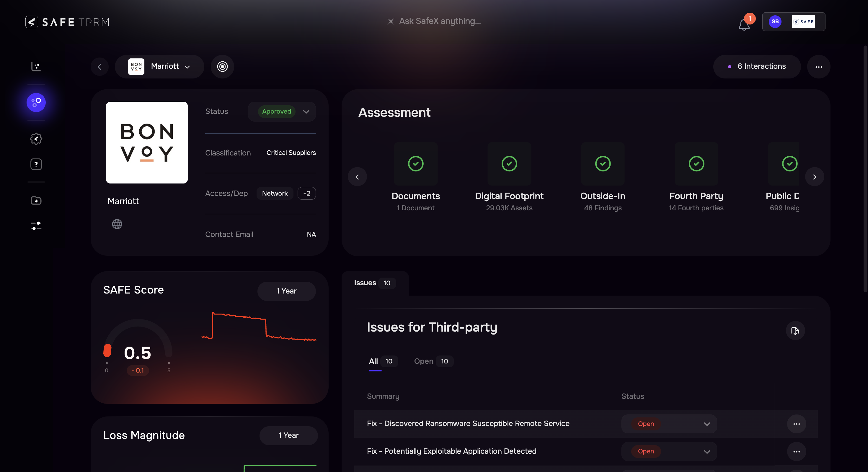The width and height of the screenshot is (868, 472).
Task: Open the SAFE gear badge sidebar icon
Action: pos(36,139)
